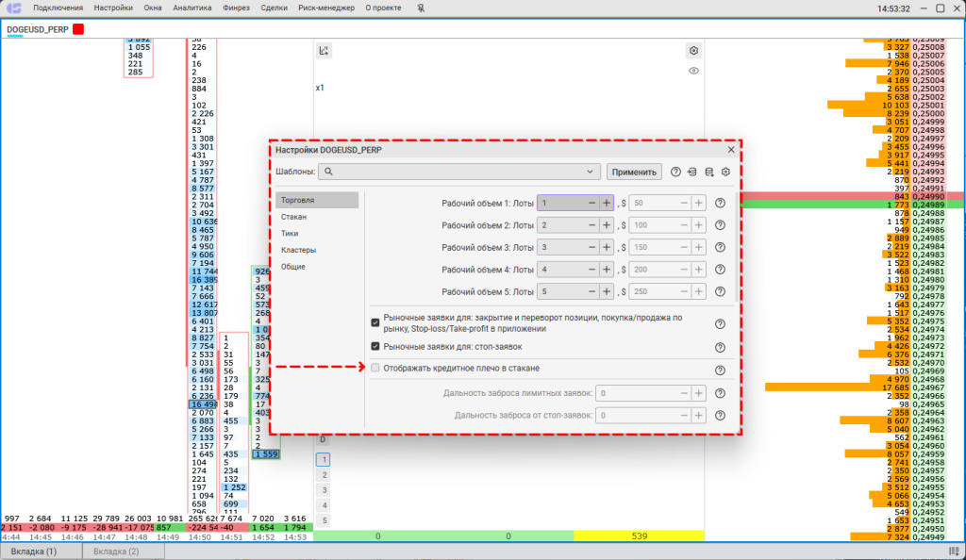Increase Рабочий объем 1 lots with plus
Viewport: 966px width, 560px height.
click(x=606, y=203)
